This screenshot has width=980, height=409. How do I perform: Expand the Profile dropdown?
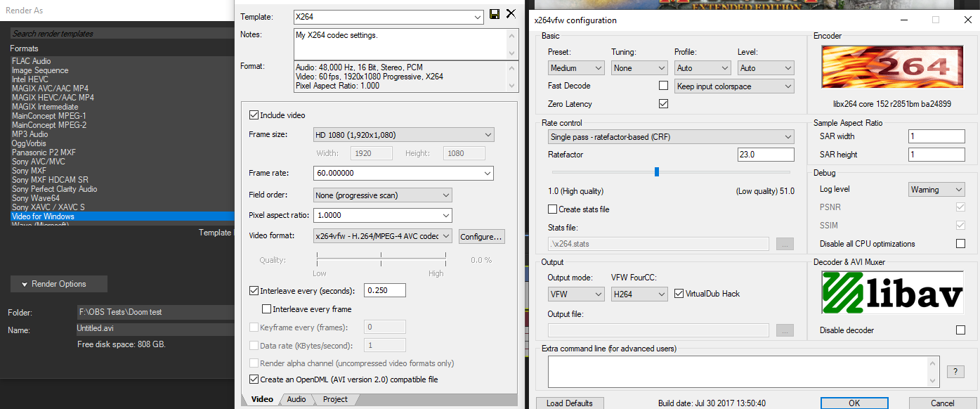click(x=703, y=68)
